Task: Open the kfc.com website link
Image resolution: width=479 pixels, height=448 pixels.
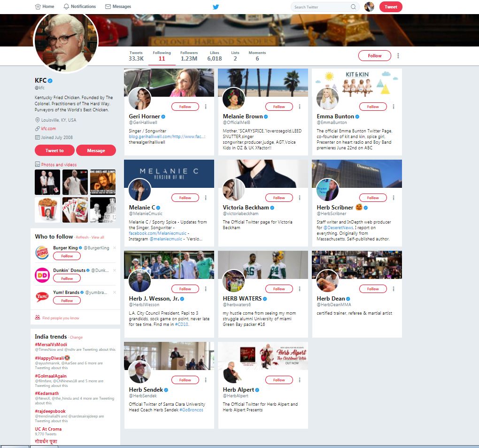Action: (48, 129)
